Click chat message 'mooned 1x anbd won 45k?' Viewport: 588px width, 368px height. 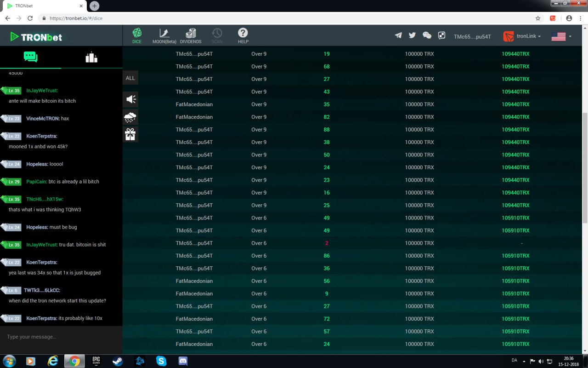point(38,147)
